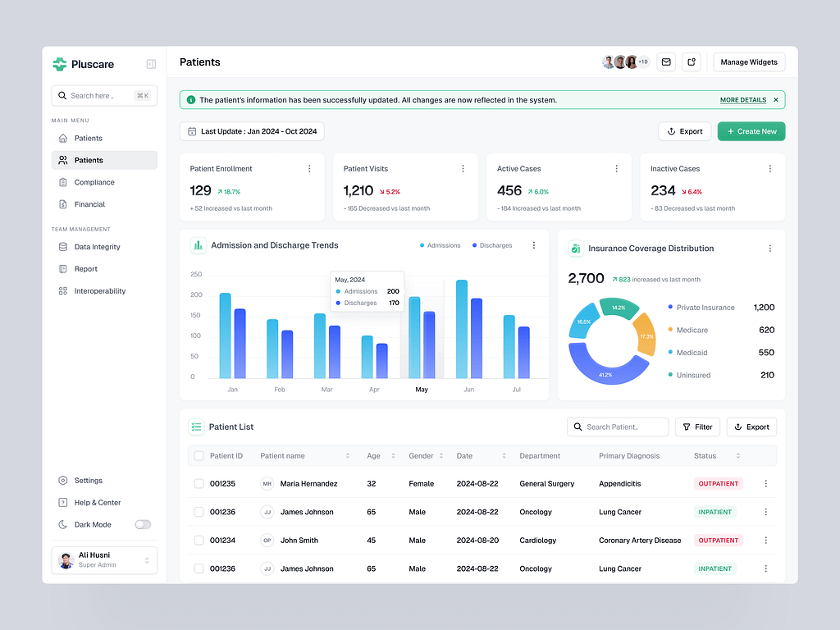840x630 pixels.
Task: Enable Dark Mode
Action: point(143,524)
